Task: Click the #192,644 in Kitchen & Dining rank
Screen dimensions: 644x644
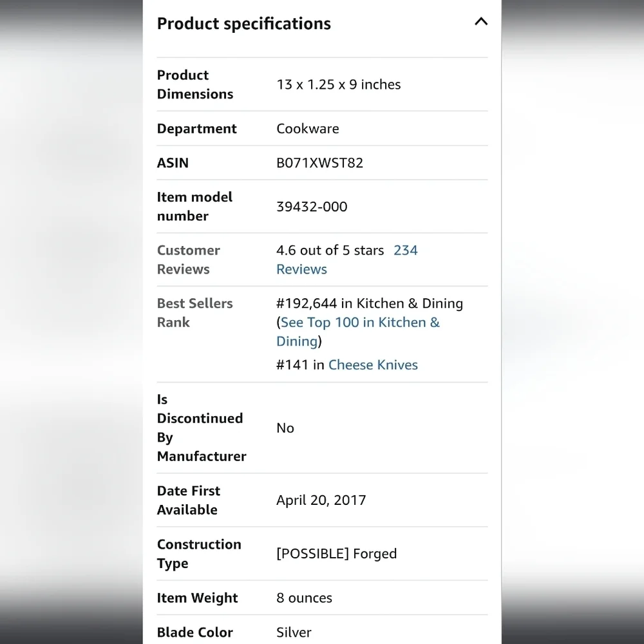Action: pos(370,303)
